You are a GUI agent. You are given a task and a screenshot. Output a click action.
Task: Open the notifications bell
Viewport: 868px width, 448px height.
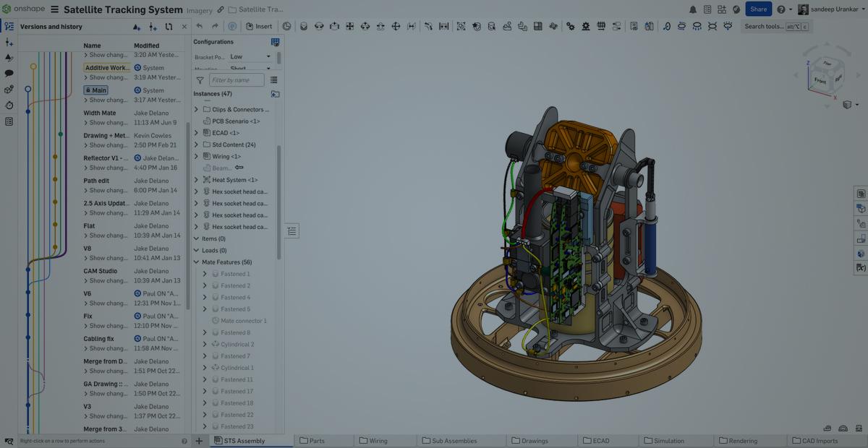click(x=692, y=9)
